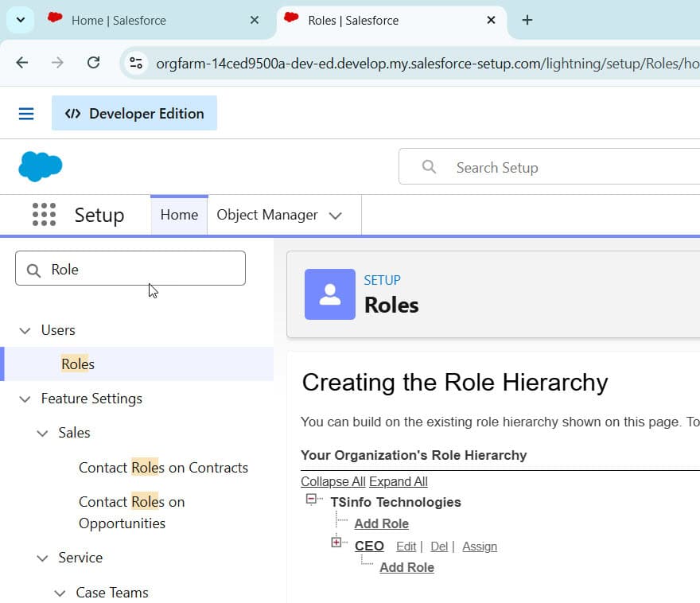Screen dimensions: 700x603
Task: Click the Service label in sidebar
Action: [x=80, y=558]
